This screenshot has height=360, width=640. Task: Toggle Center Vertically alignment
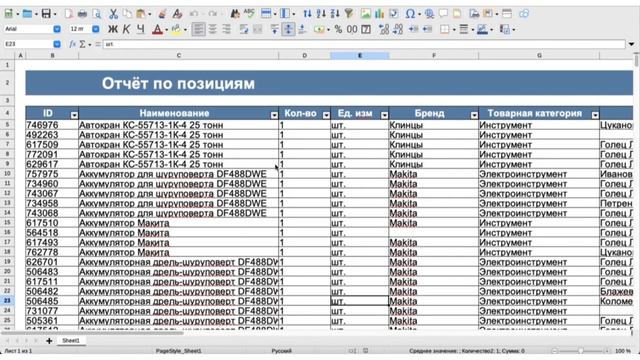288,29
